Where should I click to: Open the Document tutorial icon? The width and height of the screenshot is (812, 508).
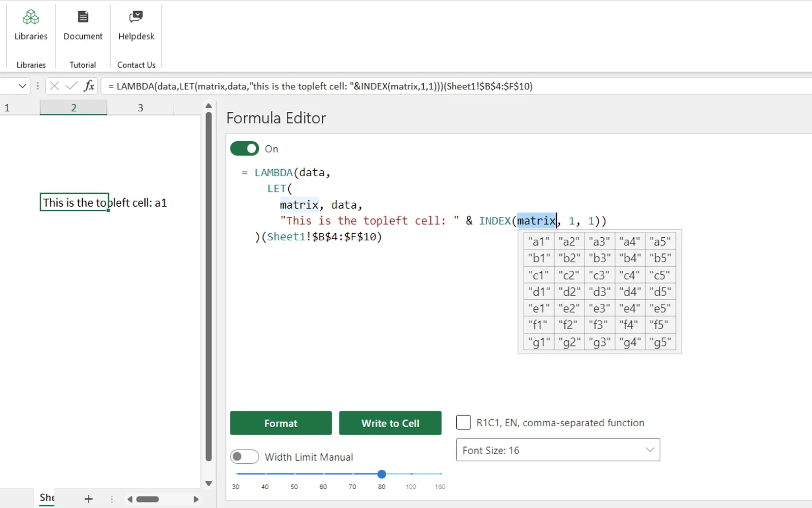[x=83, y=25]
